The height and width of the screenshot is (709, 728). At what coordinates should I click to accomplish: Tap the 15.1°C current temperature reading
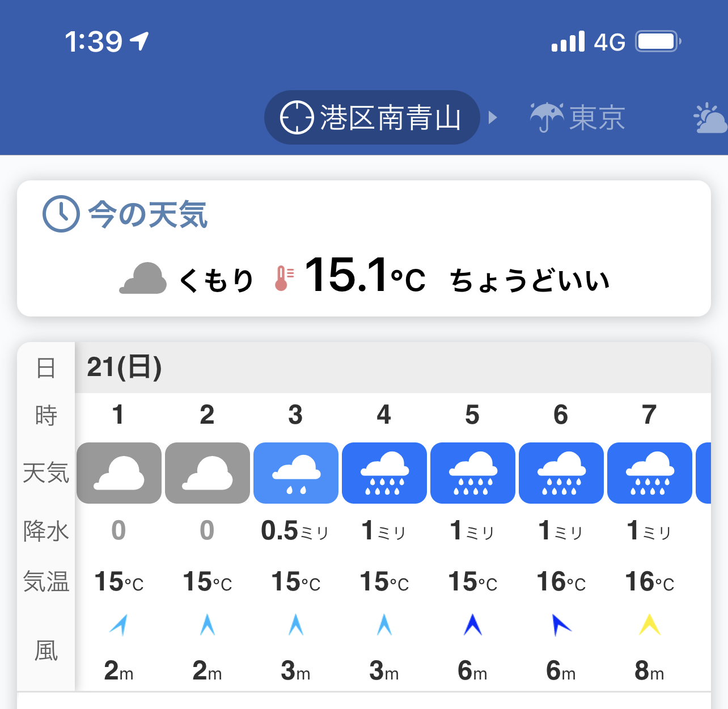(x=365, y=276)
